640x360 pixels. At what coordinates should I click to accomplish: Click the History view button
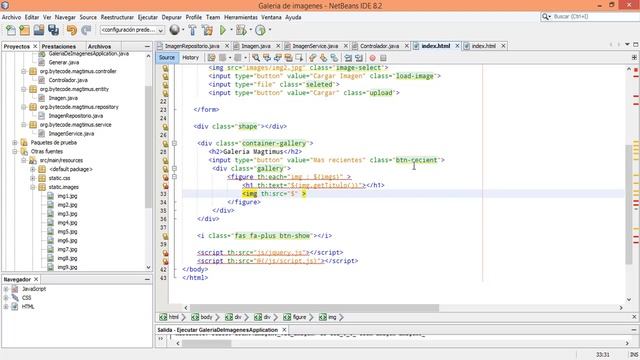(190, 58)
